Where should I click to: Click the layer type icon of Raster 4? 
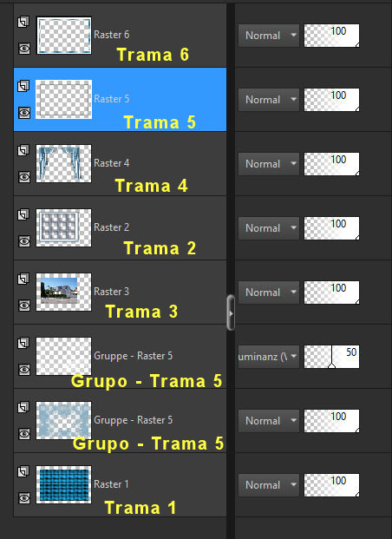(x=23, y=150)
